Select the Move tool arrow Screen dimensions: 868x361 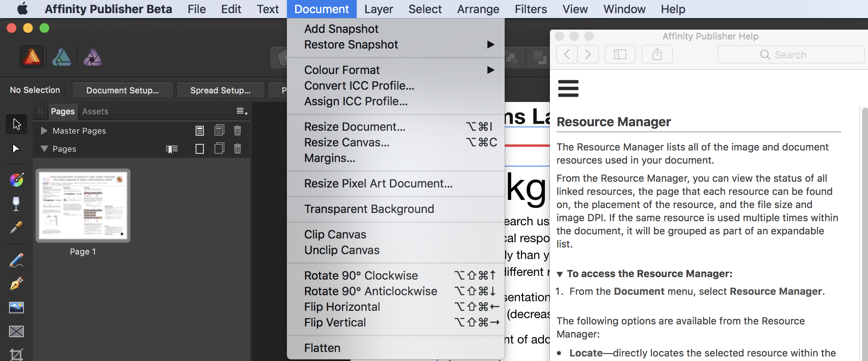click(x=16, y=124)
